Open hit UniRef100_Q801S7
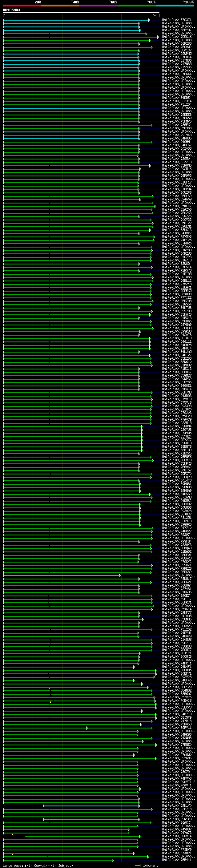 pos(177,50)
